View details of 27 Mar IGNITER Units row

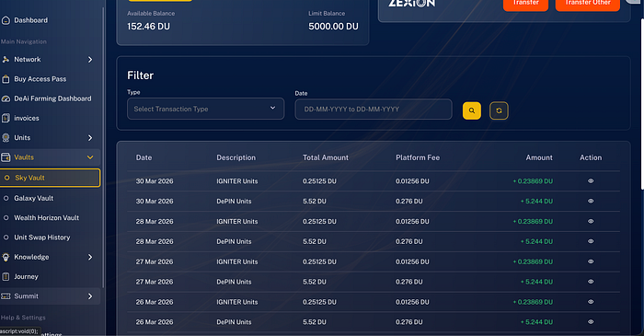point(591,261)
